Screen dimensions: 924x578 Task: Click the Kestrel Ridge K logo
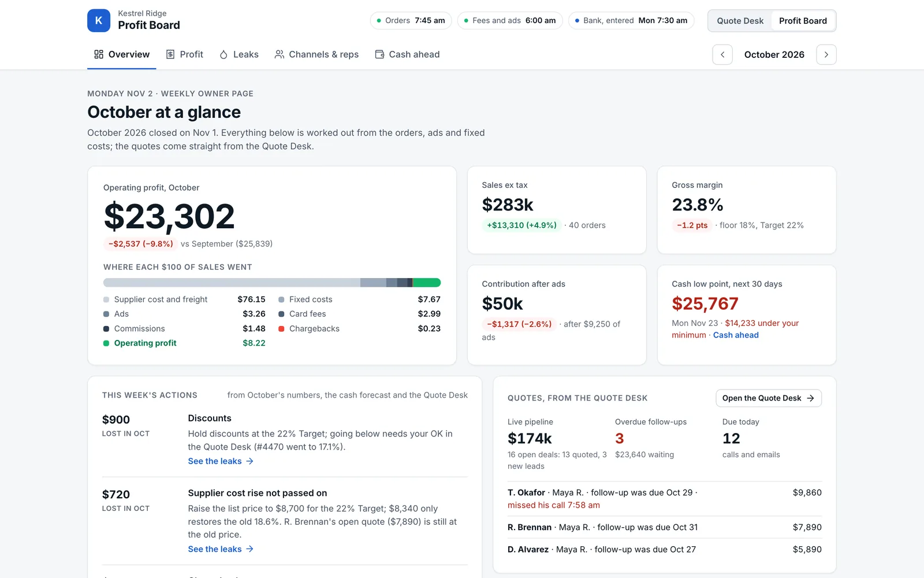tap(99, 20)
